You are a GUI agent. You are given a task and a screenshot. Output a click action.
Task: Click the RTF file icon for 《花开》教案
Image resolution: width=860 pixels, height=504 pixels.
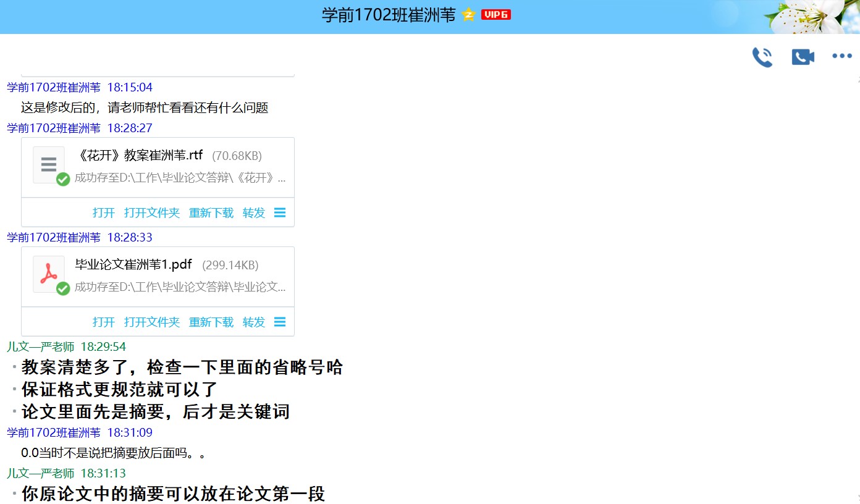49,165
